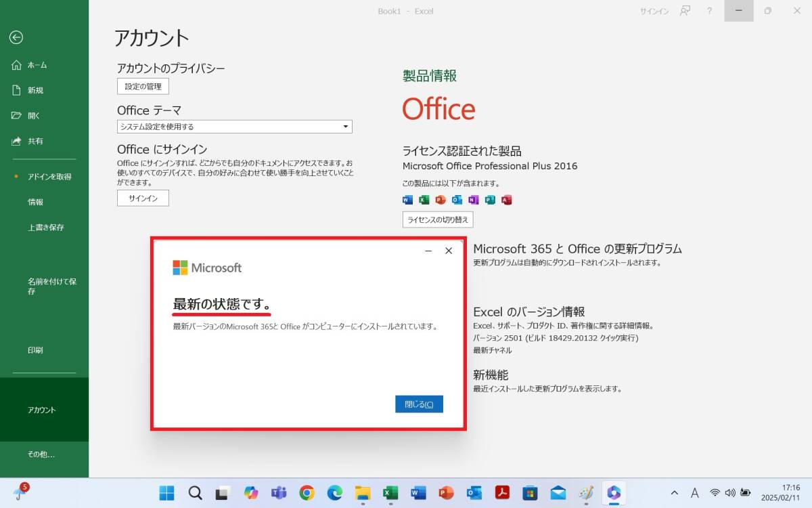Click the OneNote product icon

(474, 200)
